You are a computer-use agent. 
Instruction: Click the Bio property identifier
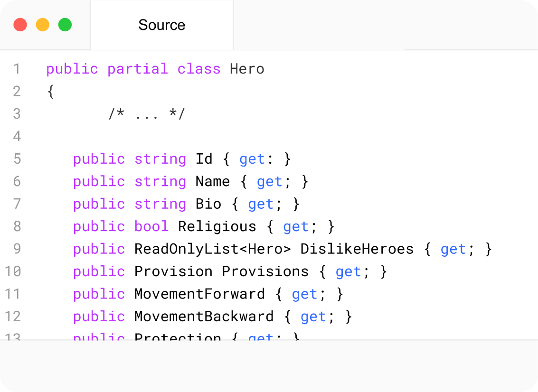pyautogui.click(x=208, y=204)
